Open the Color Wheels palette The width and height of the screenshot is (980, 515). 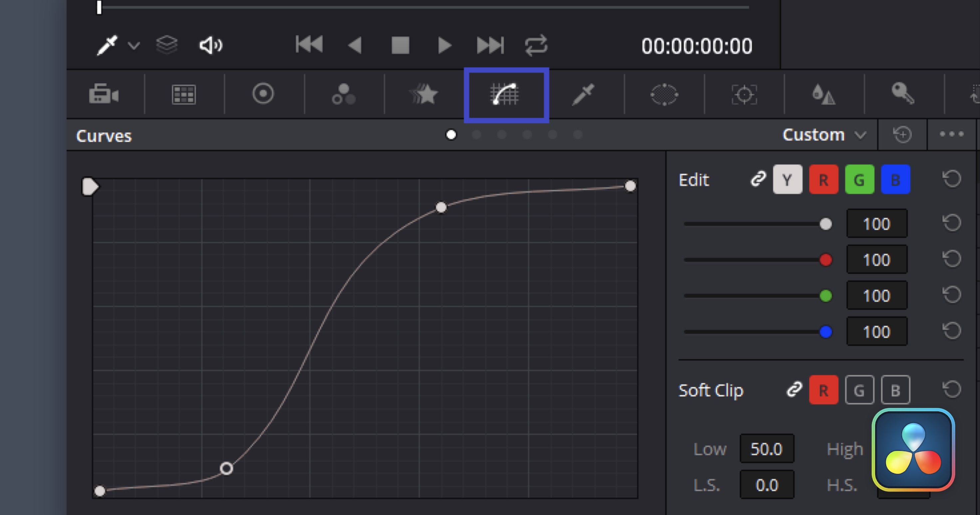click(x=263, y=94)
